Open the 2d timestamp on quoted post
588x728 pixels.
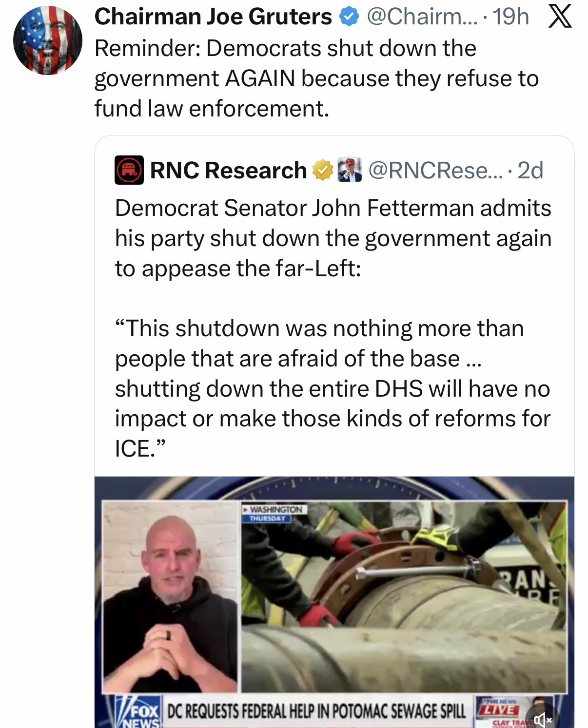coord(530,170)
